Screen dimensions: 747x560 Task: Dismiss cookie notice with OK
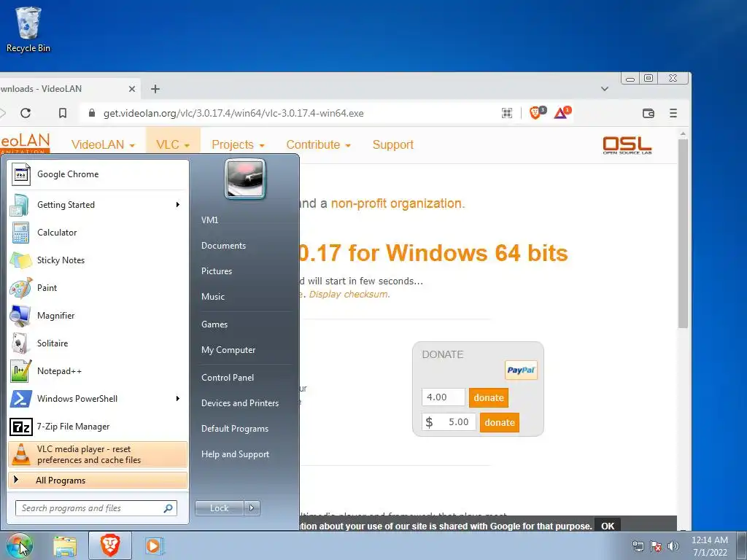click(608, 526)
